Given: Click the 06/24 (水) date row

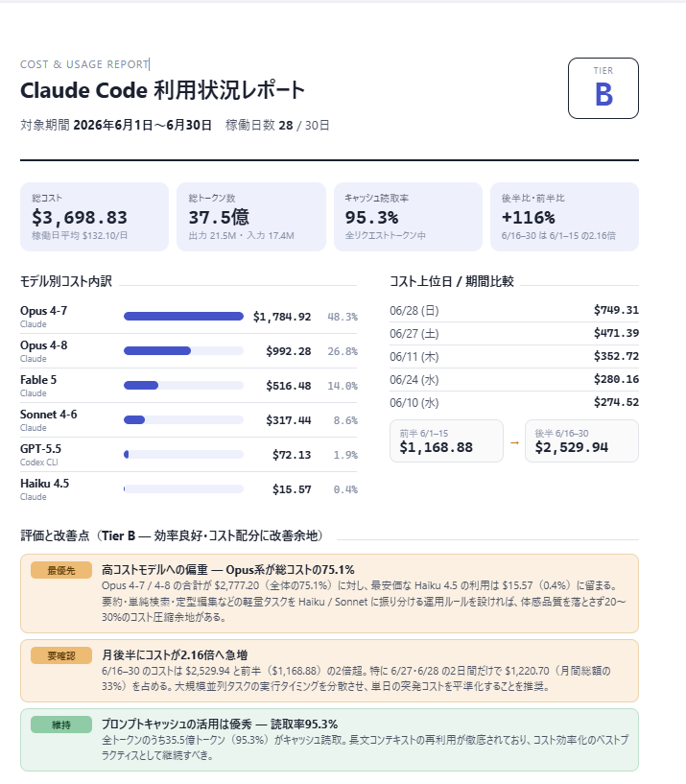Looking at the screenshot, I should point(514,379).
